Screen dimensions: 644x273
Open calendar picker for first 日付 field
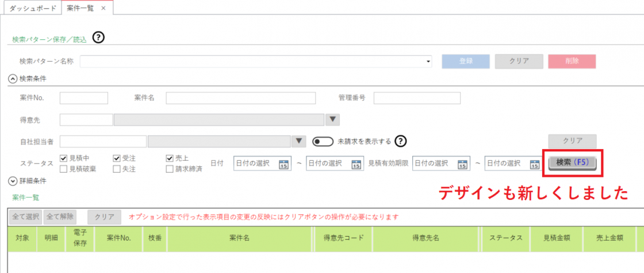point(283,164)
